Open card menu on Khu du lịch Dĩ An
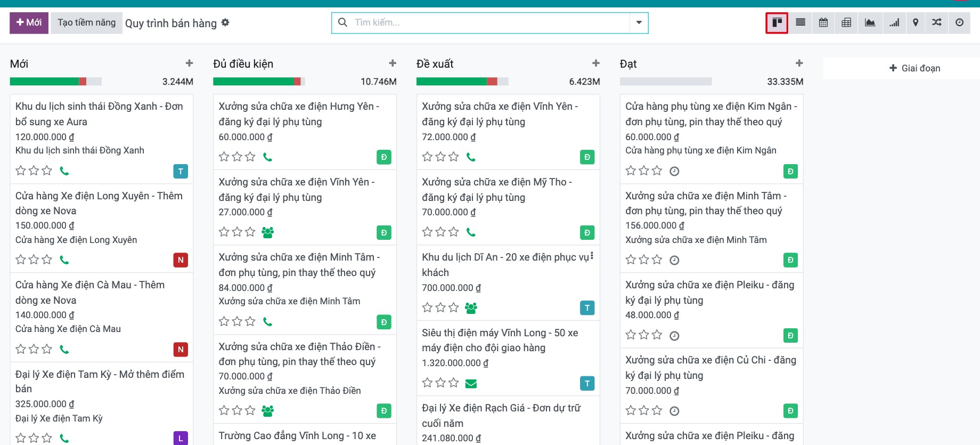This screenshot has width=980, height=445. [x=592, y=255]
